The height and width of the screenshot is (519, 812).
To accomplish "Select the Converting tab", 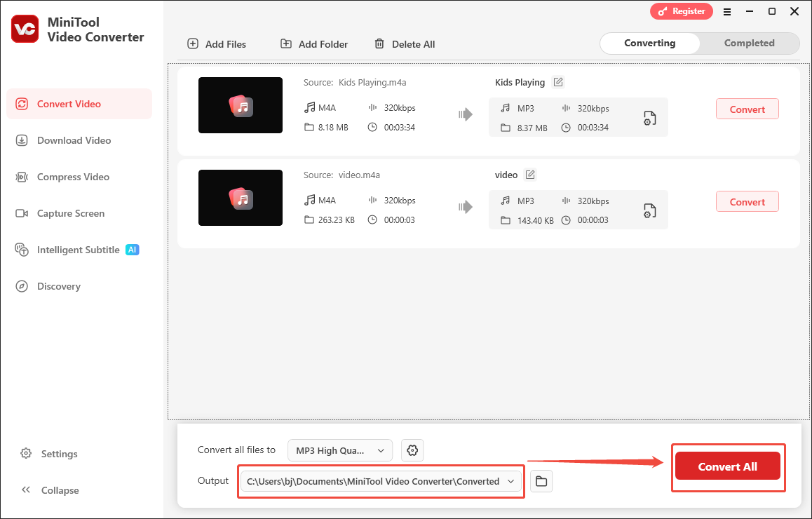I will point(649,43).
